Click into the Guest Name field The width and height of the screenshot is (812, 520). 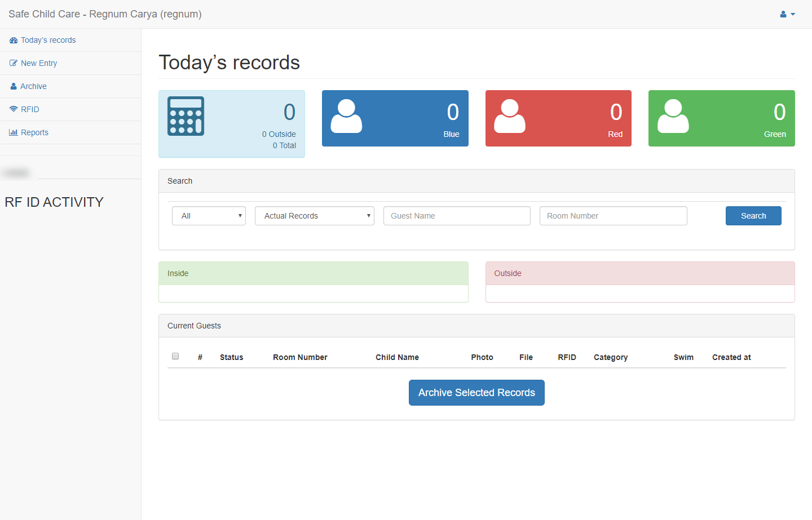[x=457, y=216]
